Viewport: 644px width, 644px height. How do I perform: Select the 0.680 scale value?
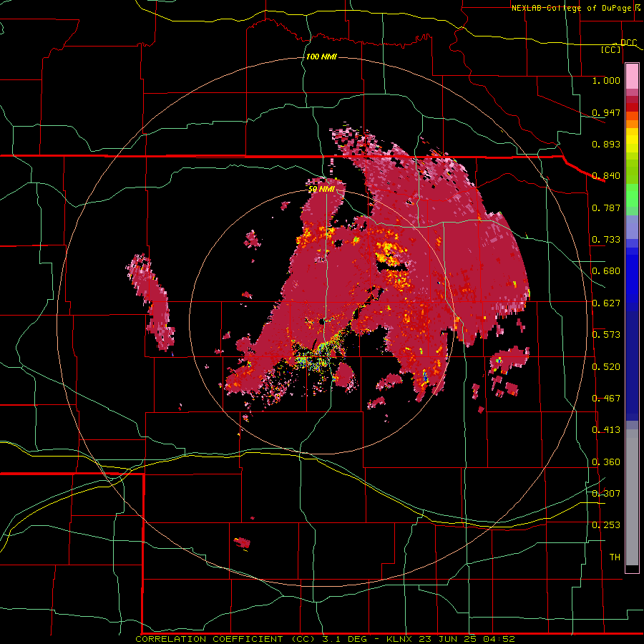[x=606, y=271]
